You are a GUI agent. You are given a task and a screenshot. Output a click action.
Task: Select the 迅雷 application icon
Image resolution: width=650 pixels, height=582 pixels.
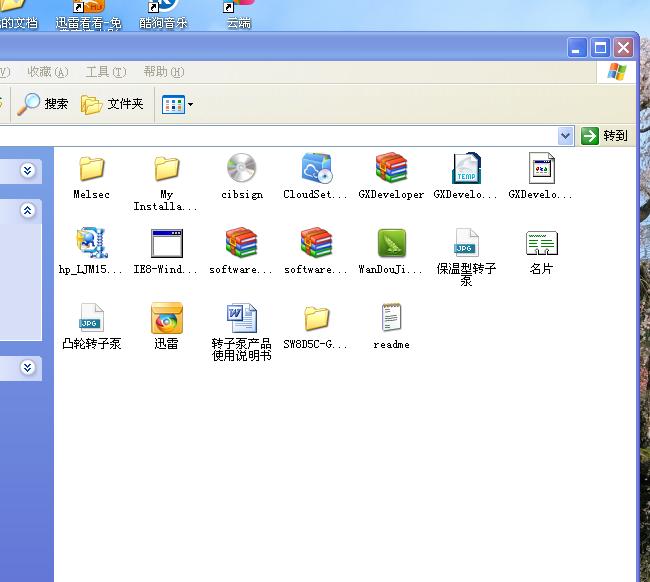pyautogui.click(x=166, y=319)
